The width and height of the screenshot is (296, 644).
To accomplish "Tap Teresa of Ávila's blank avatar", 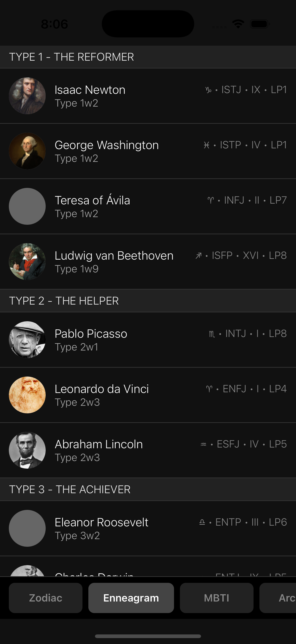I will point(27,206).
